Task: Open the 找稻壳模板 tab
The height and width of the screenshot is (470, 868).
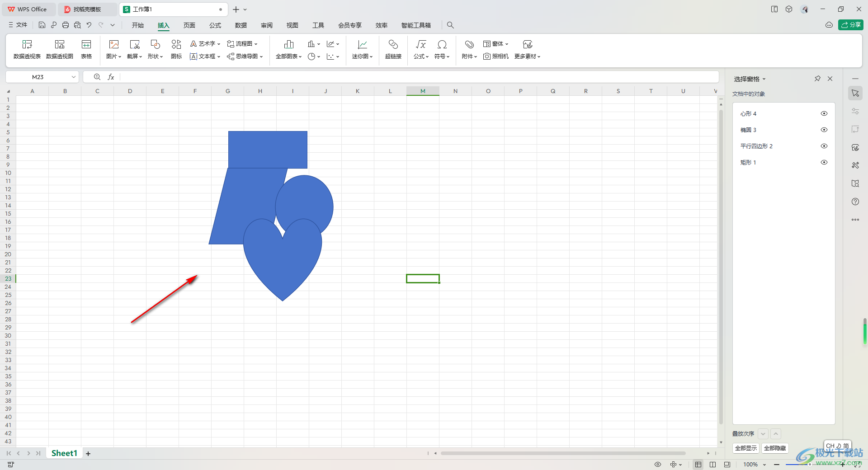Action: (87, 9)
